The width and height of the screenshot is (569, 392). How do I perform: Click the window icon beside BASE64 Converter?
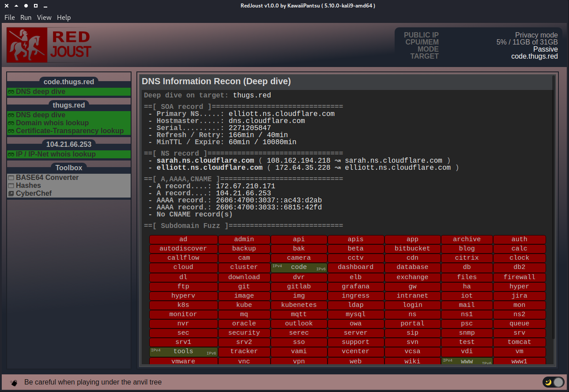pos(11,178)
